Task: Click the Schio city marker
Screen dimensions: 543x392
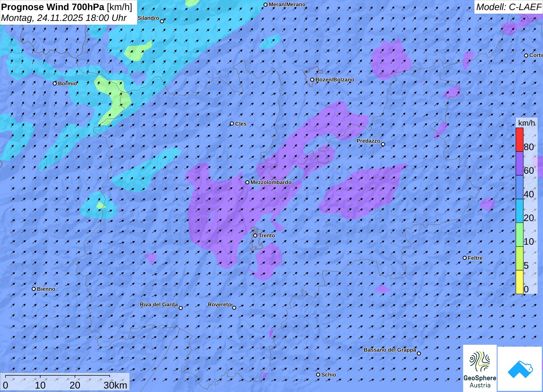Action: (318, 375)
